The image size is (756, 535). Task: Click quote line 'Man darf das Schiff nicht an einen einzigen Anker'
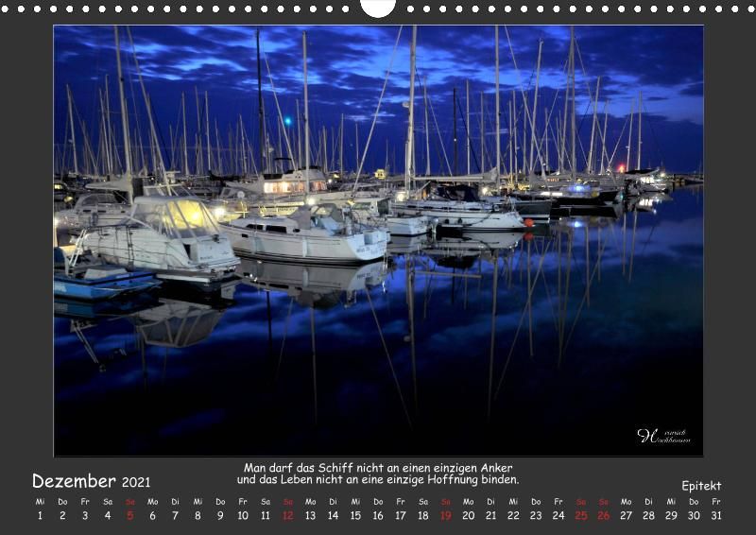[378, 468]
